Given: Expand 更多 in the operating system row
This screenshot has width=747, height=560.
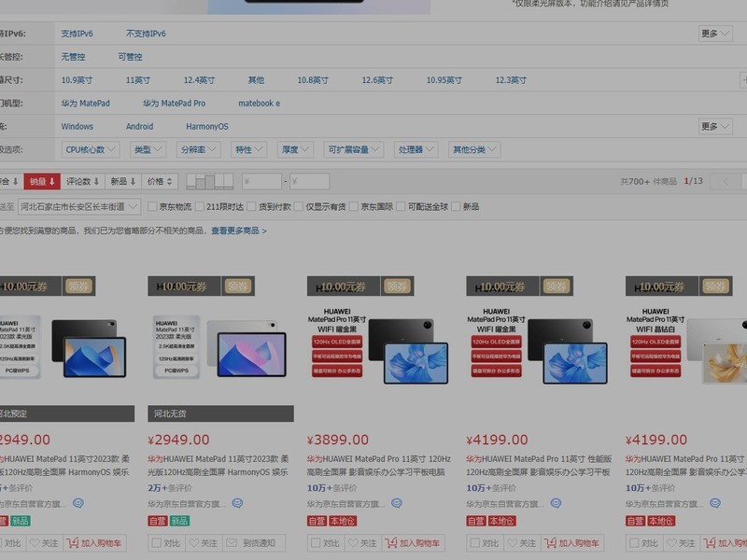Looking at the screenshot, I should [715, 126].
